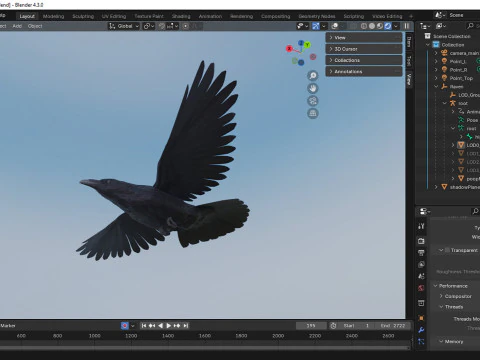The width and height of the screenshot is (480, 360).
Task: Click the green Y axis on navigation gizmo
Action: tap(307, 45)
